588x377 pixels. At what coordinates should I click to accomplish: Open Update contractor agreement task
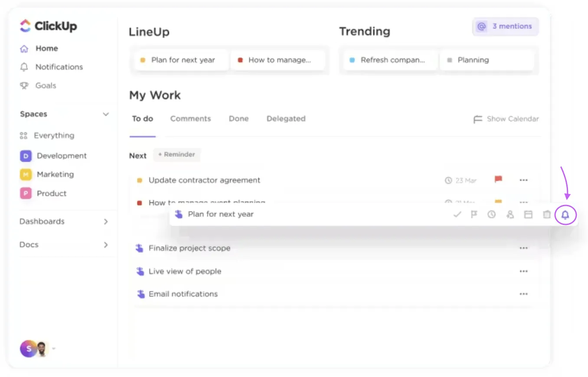click(205, 180)
